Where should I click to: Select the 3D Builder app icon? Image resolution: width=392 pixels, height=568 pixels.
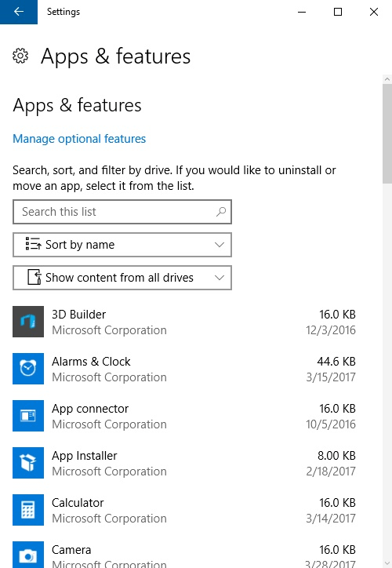tap(28, 322)
